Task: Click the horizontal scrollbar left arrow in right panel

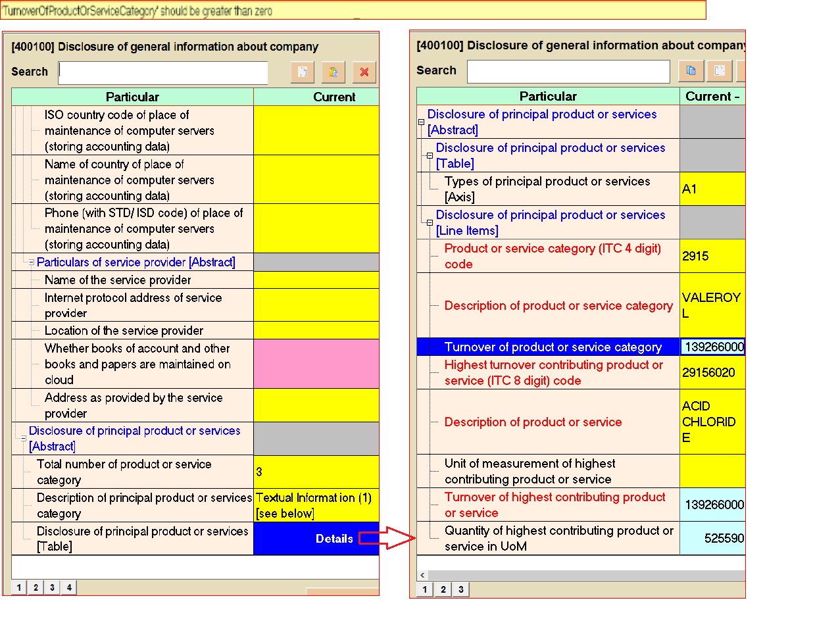Action: 422,575
